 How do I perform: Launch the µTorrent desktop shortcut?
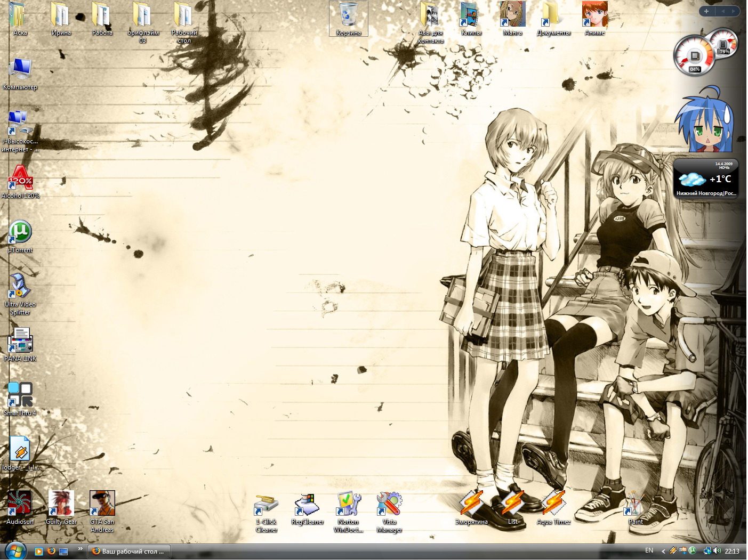point(20,237)
